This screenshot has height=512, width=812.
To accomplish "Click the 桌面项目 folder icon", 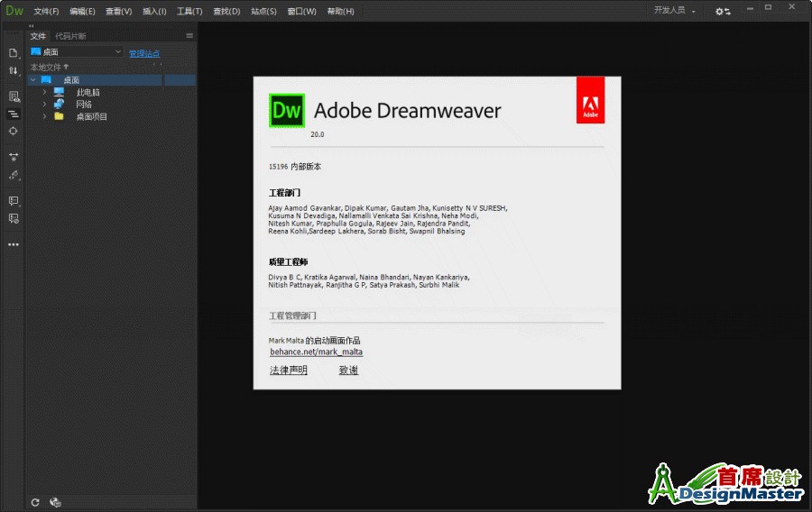I will point(59,116).
